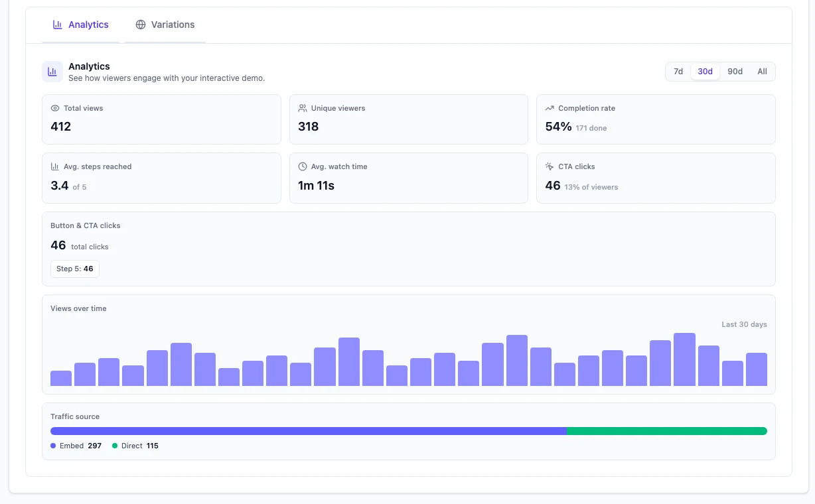The height and width of the screenshot is (504, 815).
Task: Click the 171 done label
Action: (x=591, y=128)
